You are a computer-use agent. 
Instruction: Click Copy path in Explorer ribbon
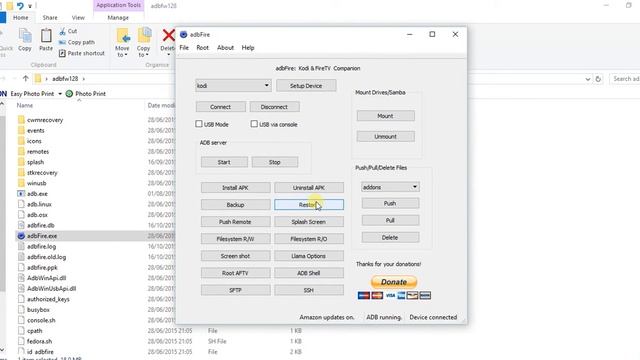point(76,42)
